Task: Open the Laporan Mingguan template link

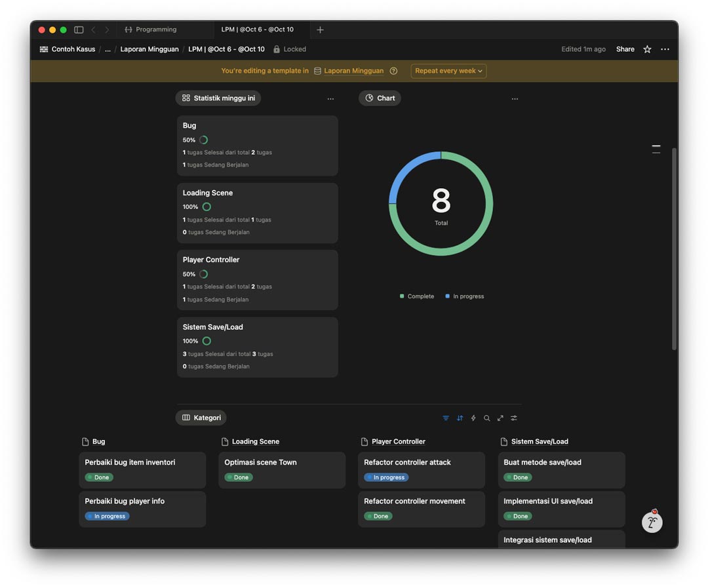Action: click(353, 71)
